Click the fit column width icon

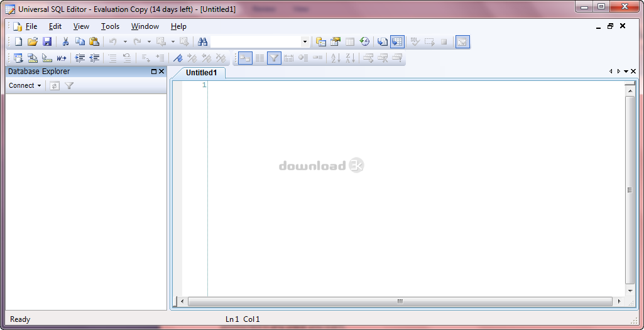click(x=289, y=58)
